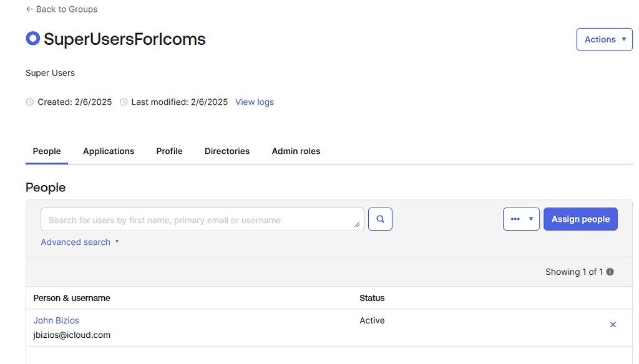Open John Bizios user profile link
The width and height of the screenshot is (639, 364).
pos(56,320)
